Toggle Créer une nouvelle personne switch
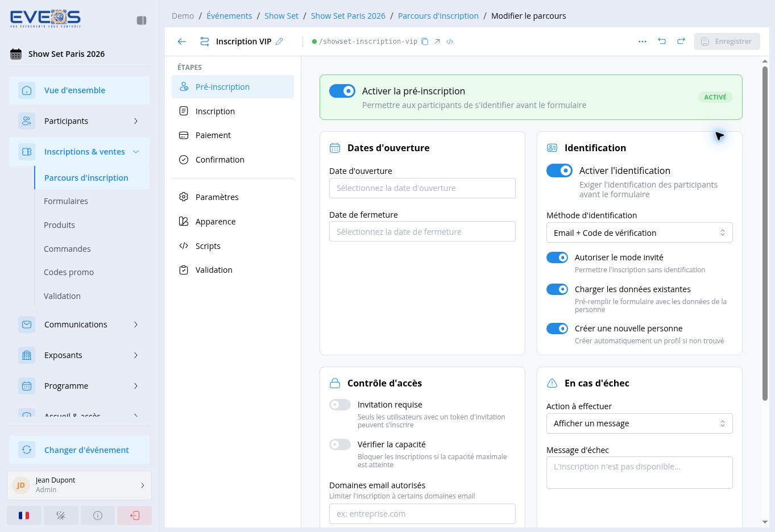The height and width of the screenshot is (532, 775). coord(557,329)
